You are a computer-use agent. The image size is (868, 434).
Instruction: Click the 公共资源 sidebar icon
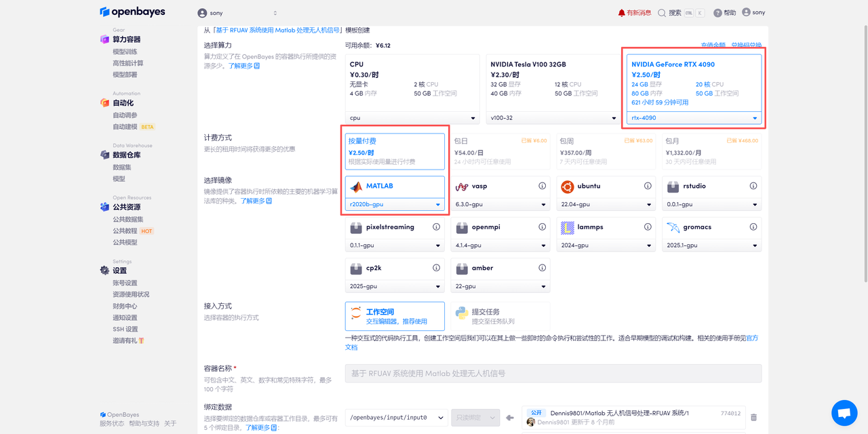click(104, 207)
